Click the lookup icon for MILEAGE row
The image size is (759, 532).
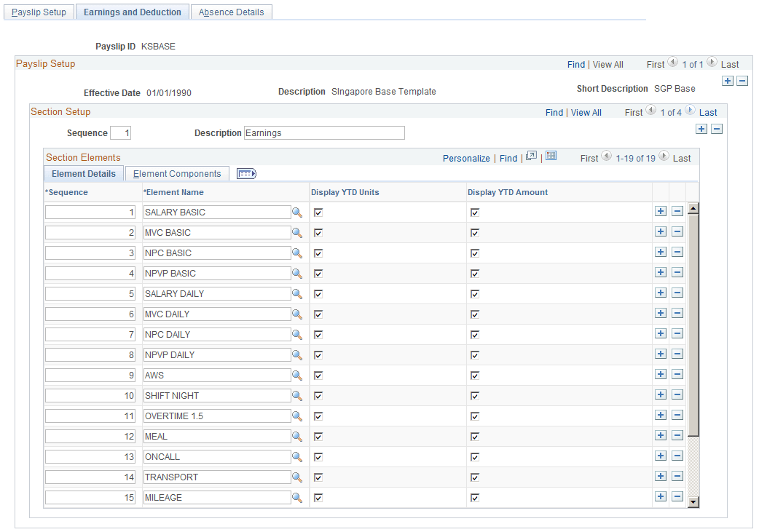point(296,497)
